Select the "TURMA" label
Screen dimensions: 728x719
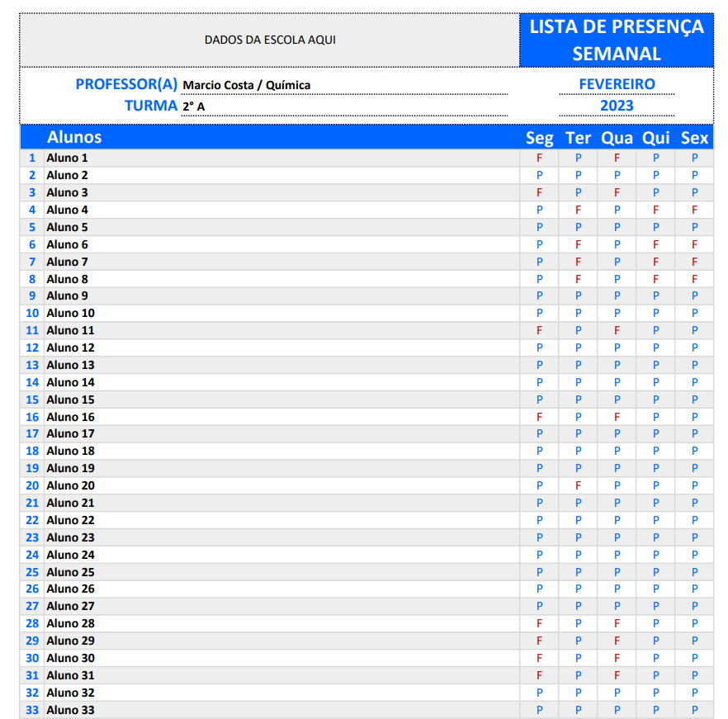pyautogui.click(x=151, y=106)
